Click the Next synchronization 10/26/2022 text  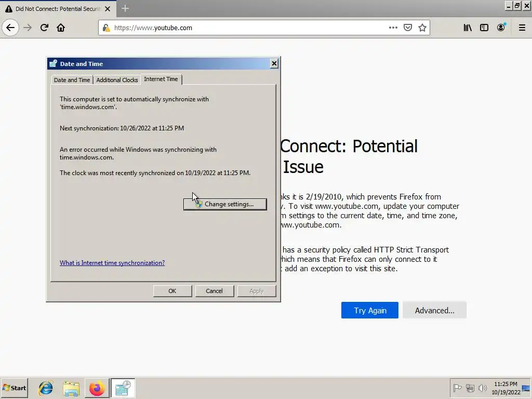(122, 128)
